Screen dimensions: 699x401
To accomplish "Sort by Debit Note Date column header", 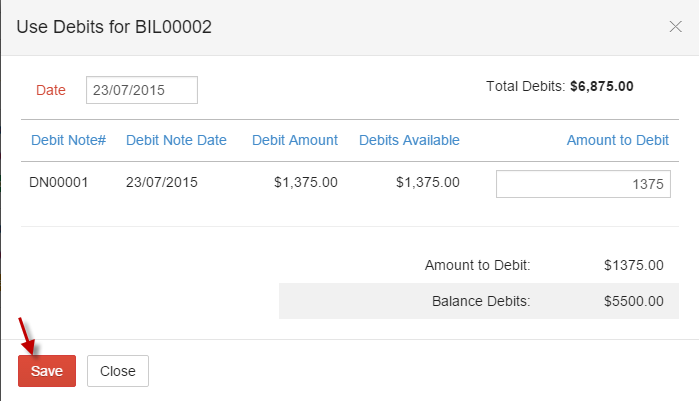I will (176, 140).
